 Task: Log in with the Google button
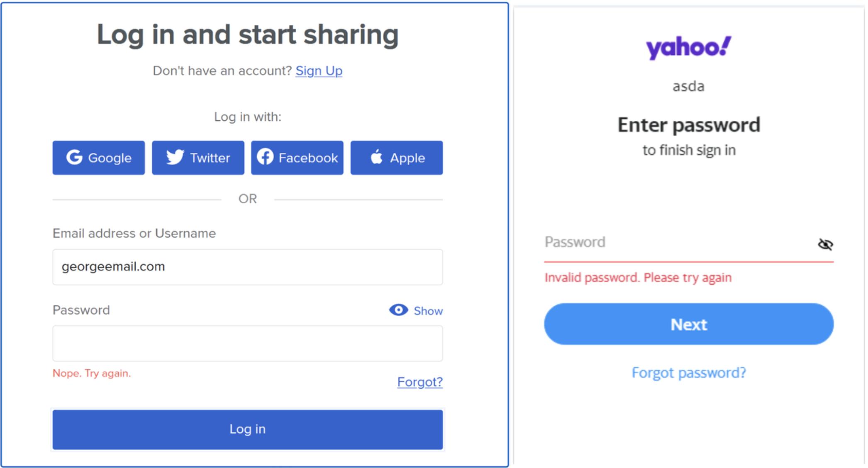[99, 158]
